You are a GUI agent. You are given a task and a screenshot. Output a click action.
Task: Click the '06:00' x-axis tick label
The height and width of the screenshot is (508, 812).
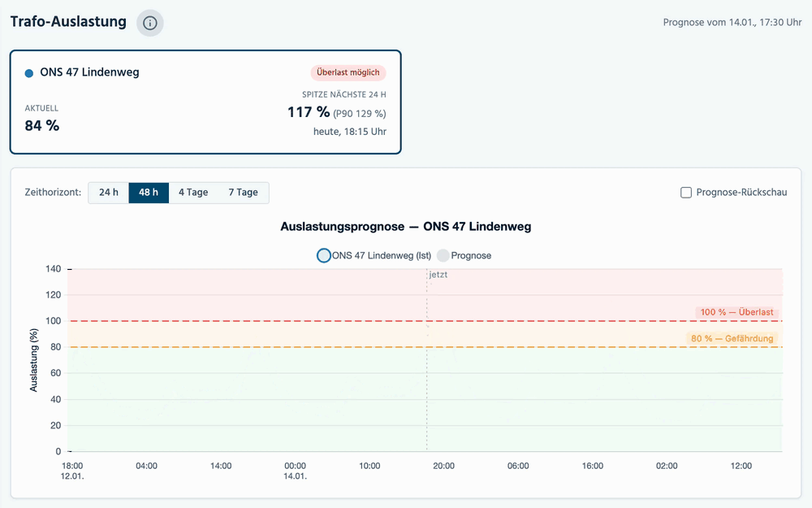(x=518, y=466)
